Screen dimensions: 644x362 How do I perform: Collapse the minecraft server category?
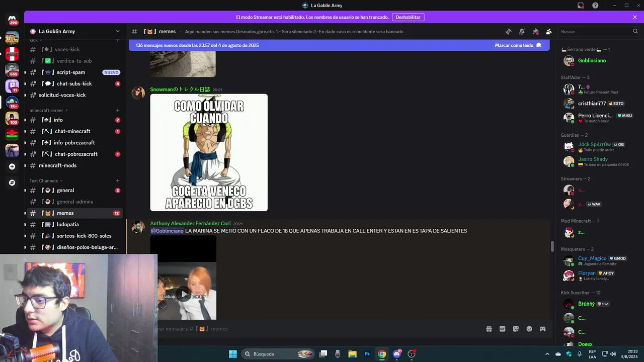pos(48,110)
